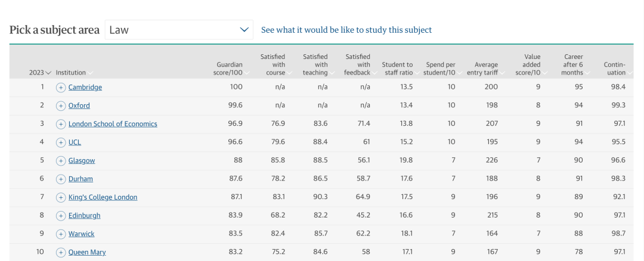The width and height of the screenshot is (644, 261).
Task: Expand Oxford row details icon
Action: 60,106
